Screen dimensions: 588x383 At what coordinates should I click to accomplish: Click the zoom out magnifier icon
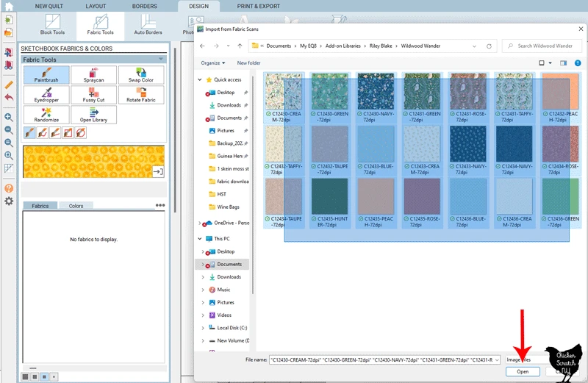click(9, 130)
